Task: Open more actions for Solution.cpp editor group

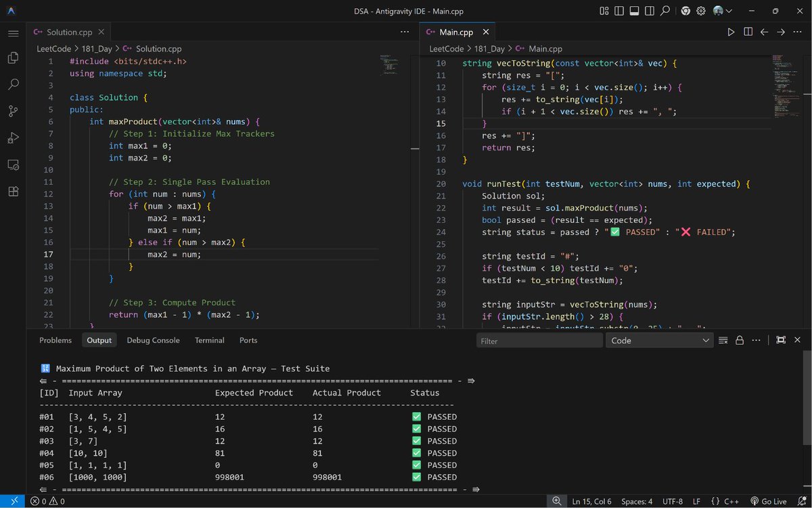Action: click(x=405, y=32)
